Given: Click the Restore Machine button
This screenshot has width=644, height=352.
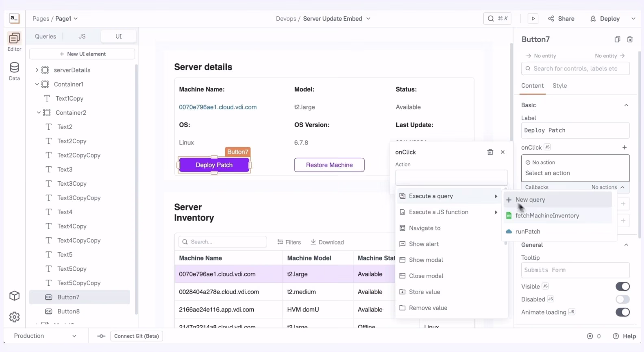Looking at the screenshot, I should point(329,165).
